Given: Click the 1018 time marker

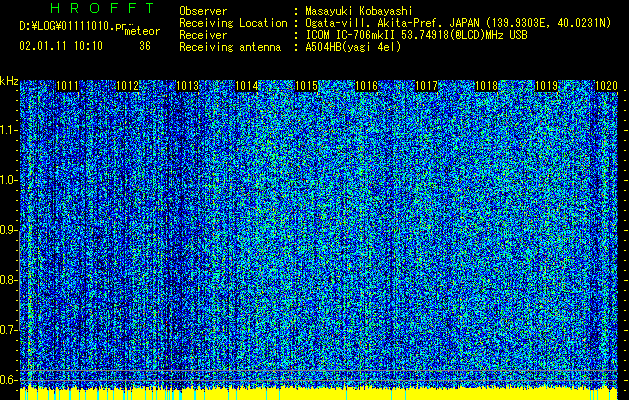Looking at the screenshot, I should click(486, 86).
